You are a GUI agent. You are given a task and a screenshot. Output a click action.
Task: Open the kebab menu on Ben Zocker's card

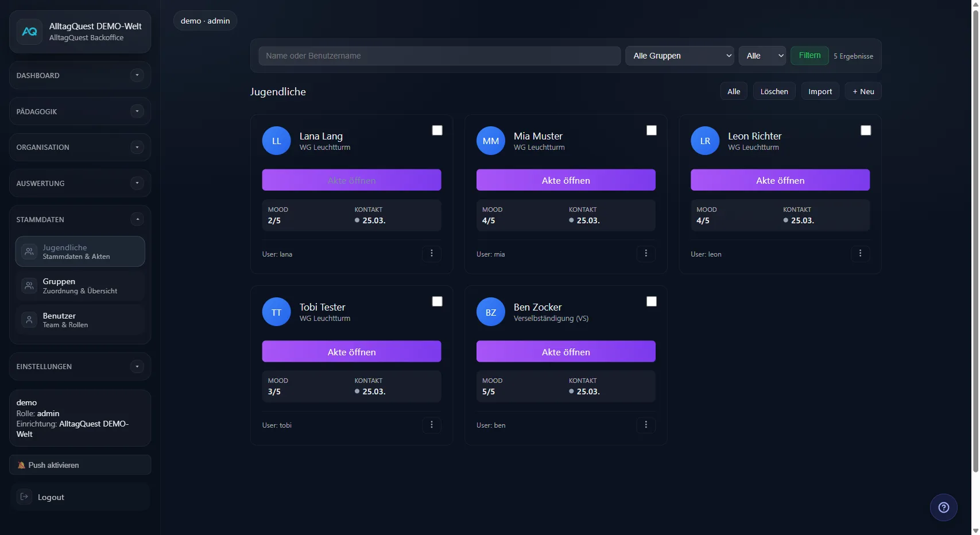pos(646,425)
